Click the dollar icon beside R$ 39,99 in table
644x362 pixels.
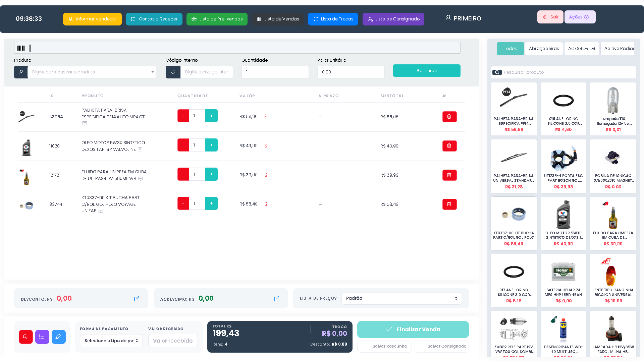(266, 175)
